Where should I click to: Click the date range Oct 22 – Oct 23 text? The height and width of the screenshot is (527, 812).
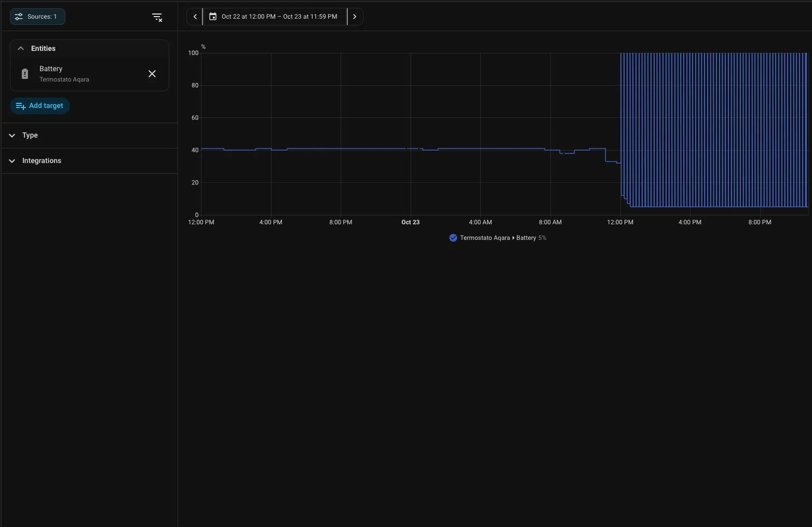point(279,17)
